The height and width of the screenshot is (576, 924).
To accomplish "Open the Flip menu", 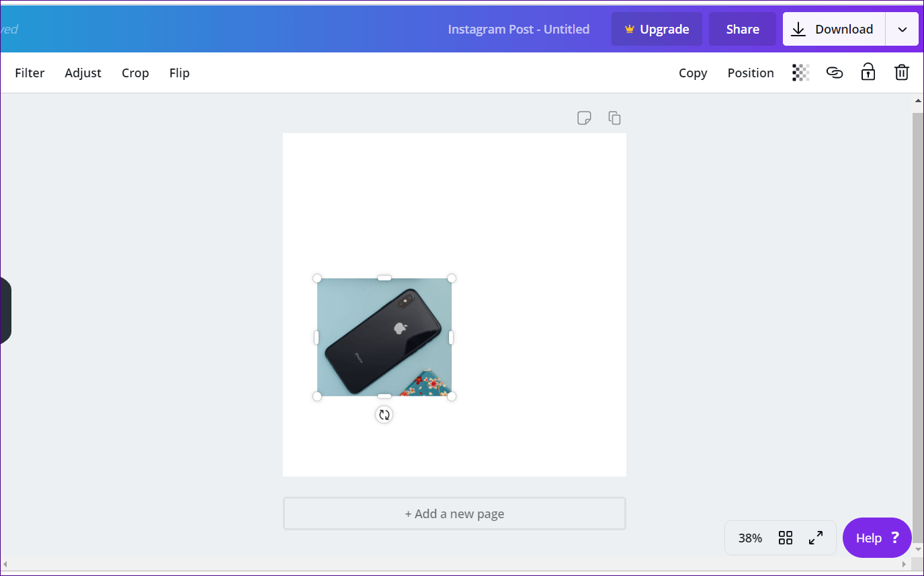I will pos(179,73).
